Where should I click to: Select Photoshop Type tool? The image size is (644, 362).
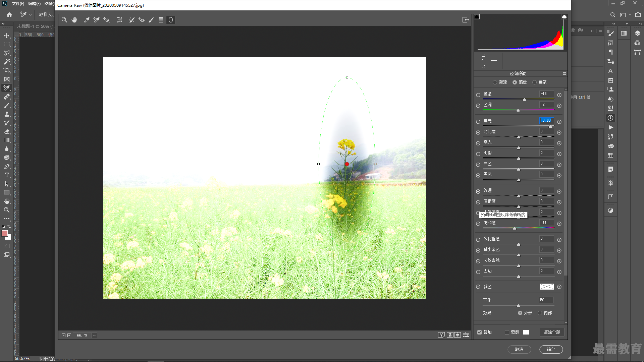tap(7, 175)
